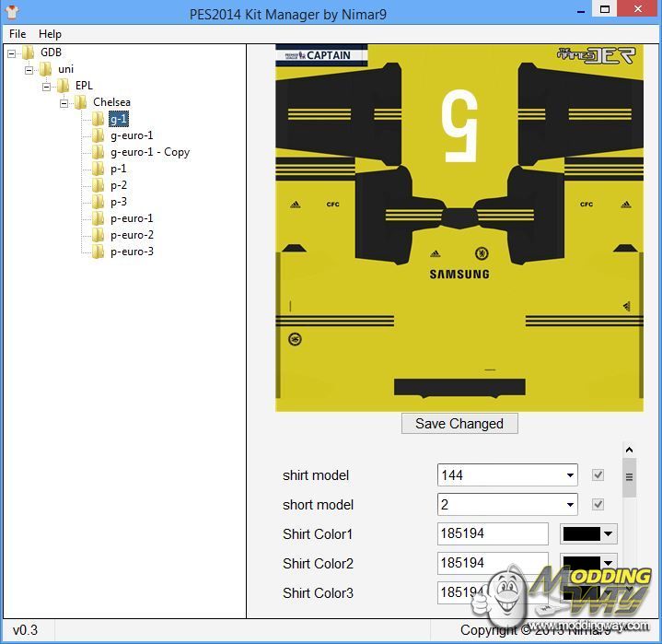662x644 pixels.
Task: Click the p-3 folder icon
Action: [98, 202]
